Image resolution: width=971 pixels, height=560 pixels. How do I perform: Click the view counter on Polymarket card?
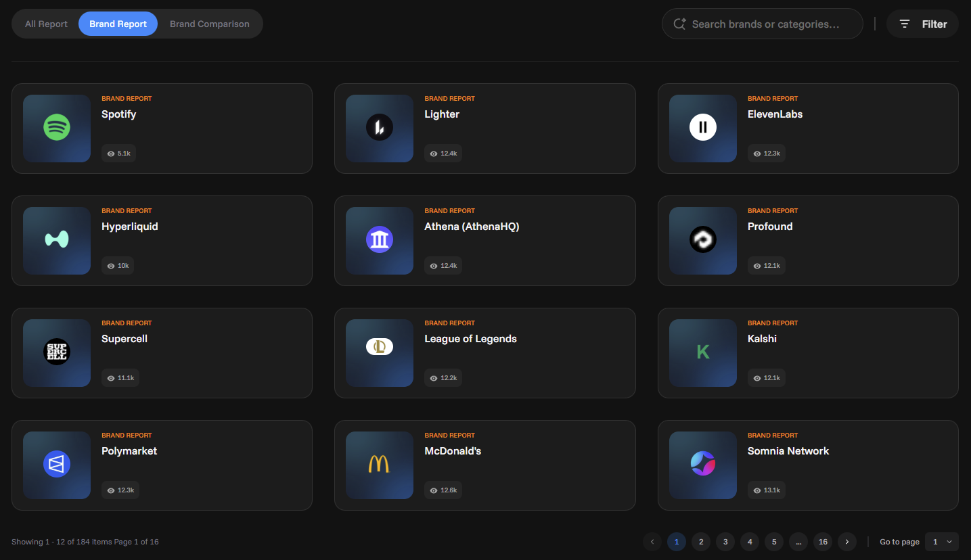tap(120, 490)
